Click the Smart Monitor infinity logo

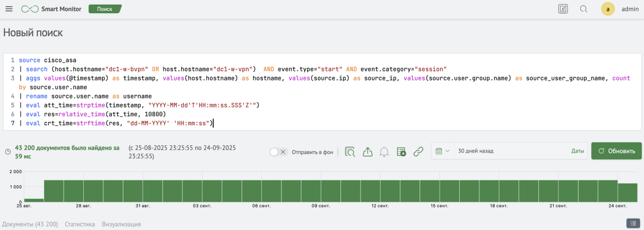29,9
